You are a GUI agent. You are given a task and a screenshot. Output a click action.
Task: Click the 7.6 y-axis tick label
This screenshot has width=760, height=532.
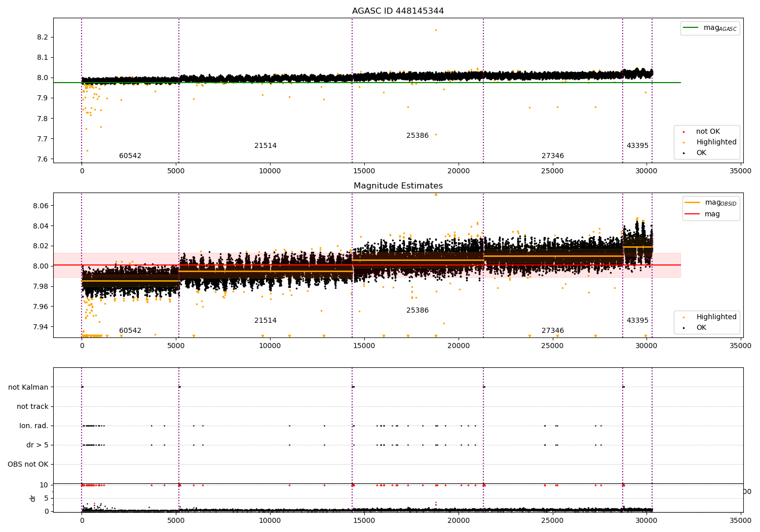click(x=43, y=159)
